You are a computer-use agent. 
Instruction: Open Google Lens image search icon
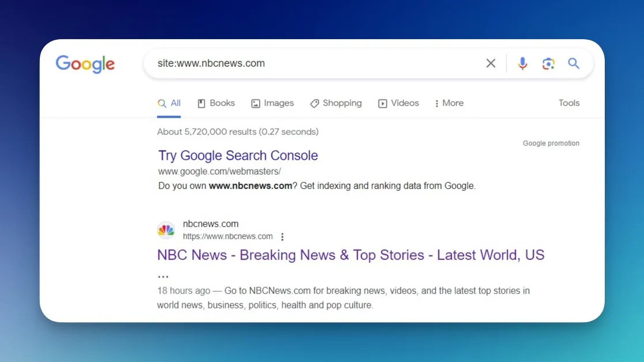point(548,63)
